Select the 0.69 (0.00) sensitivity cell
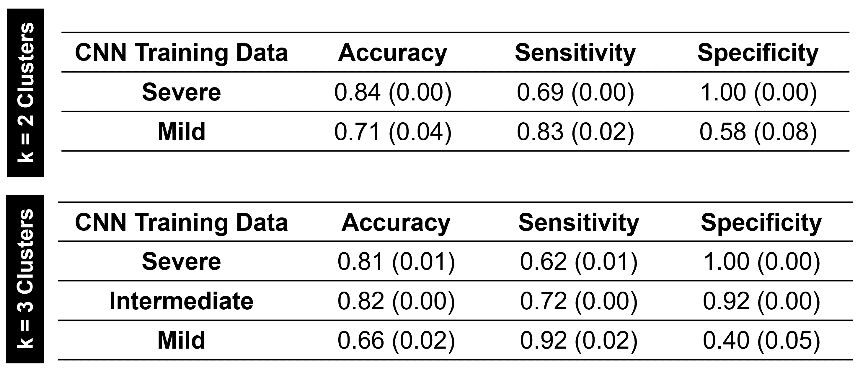 click(575, 92)
